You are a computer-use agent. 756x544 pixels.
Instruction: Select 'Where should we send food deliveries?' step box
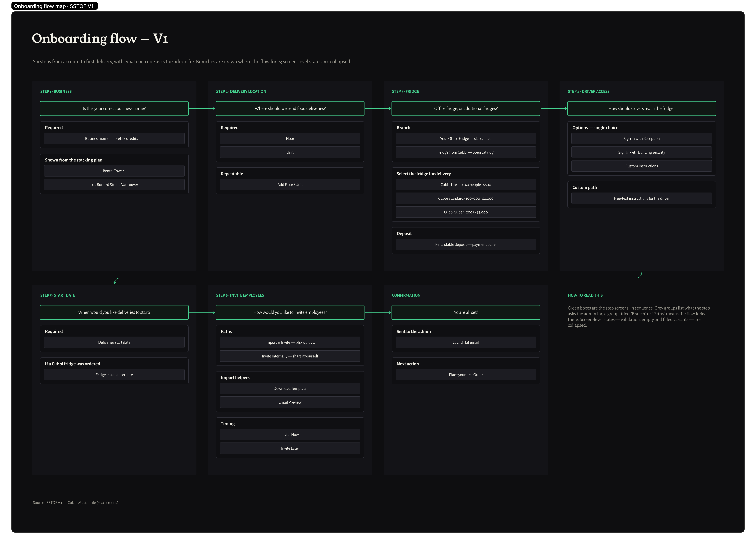290,108
